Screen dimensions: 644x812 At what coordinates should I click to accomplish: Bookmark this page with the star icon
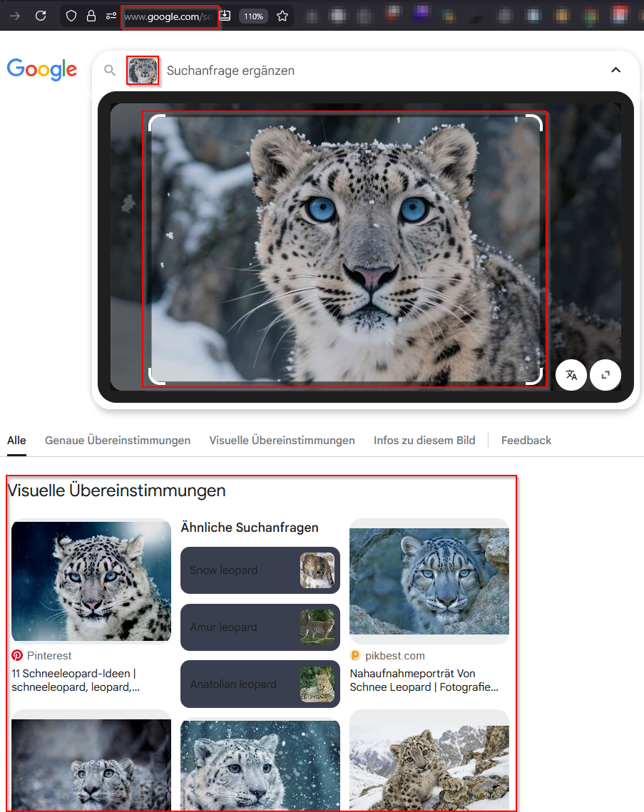point(282,16)
